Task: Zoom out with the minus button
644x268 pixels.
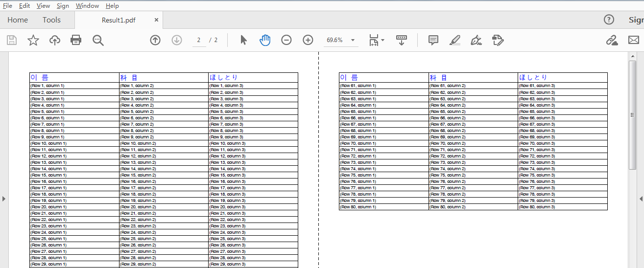Action: coord(286,40)
